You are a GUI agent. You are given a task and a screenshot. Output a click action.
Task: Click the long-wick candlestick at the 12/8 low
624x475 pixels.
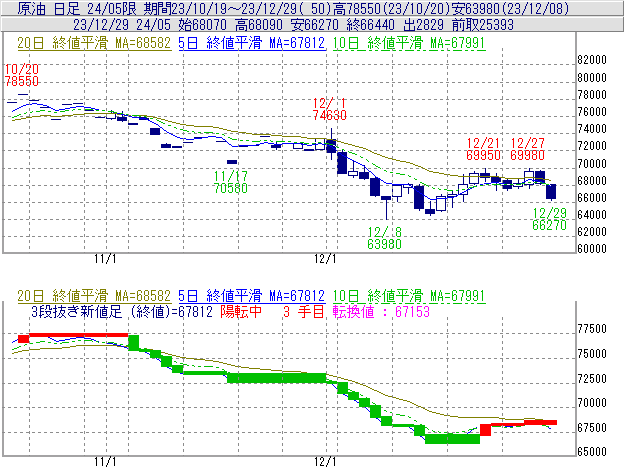click(x=386, y=207)
